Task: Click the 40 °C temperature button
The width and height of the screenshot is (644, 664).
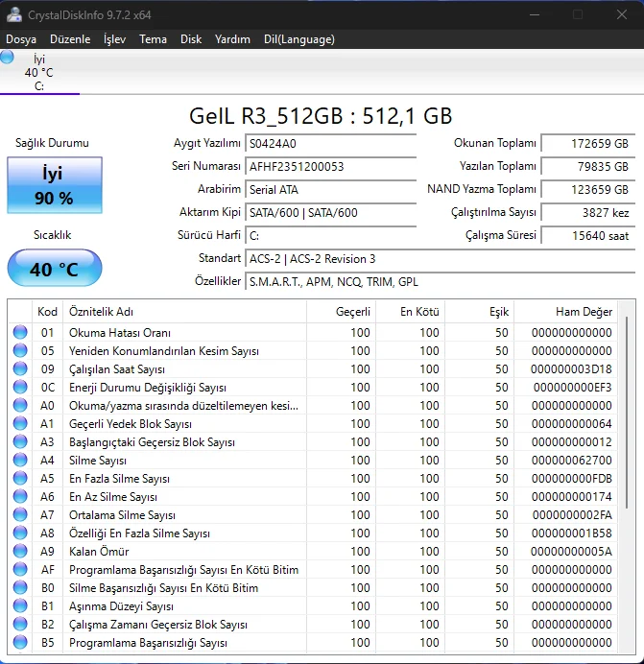Action: [x=54, y=269]
